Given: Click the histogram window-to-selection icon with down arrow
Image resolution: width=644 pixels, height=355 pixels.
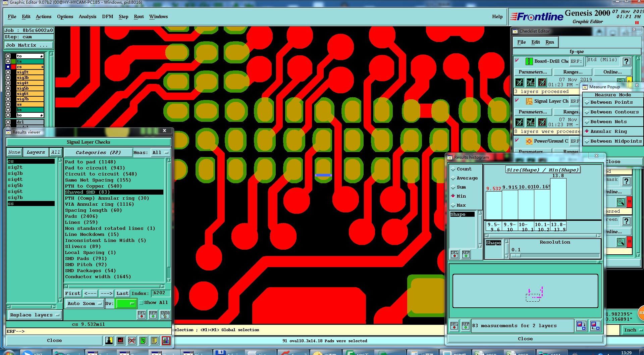Looking at the screenshot, I should click(581, 325).
